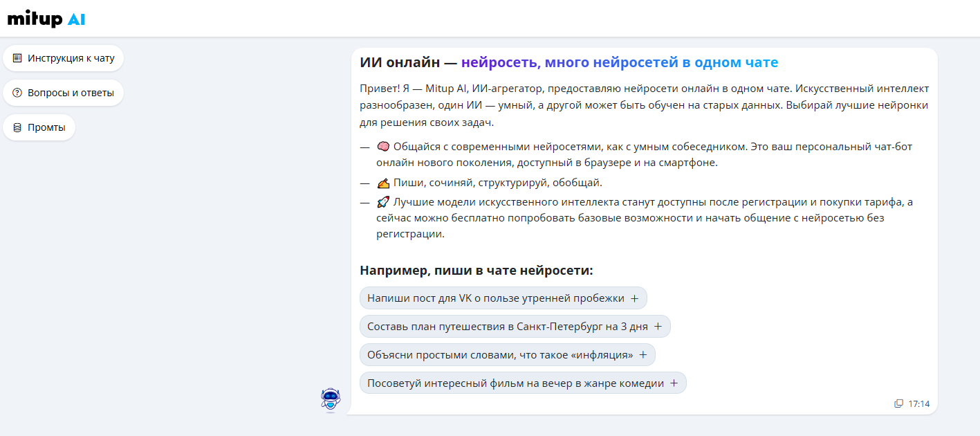
Task: Open Вопросы и ответы section
Action: pyautogui.click(x=64, y=93)
